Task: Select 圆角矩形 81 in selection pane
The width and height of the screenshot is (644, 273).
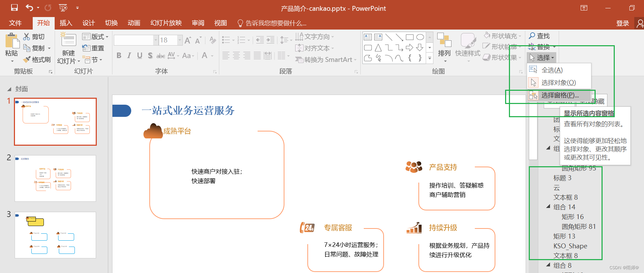Action: click(x=579, y=226)
